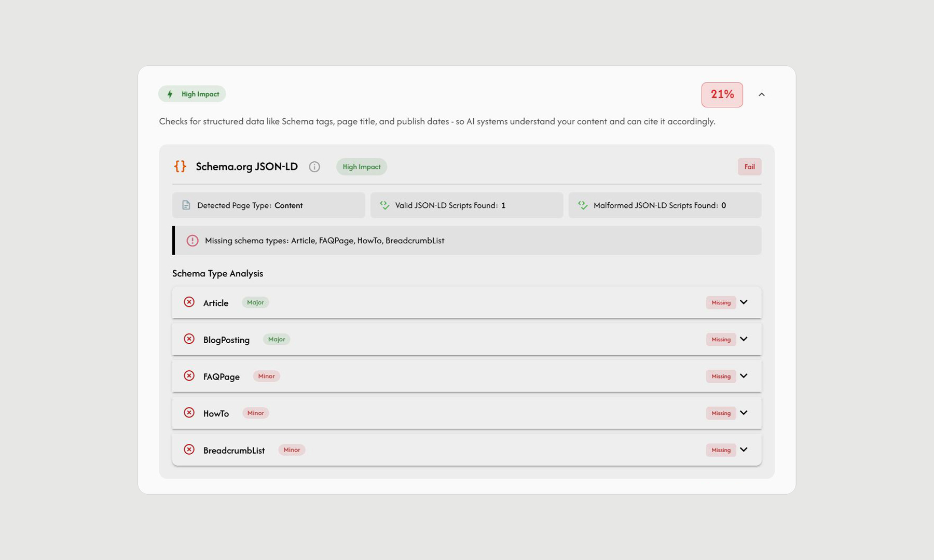Click the red X icon beside BlogPosting

point(189,339)
